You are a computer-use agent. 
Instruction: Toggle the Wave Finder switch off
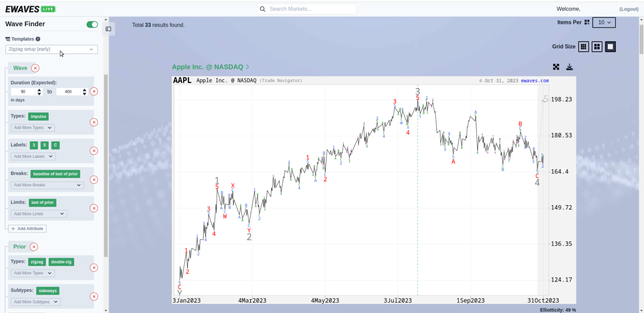click(92, 24)
